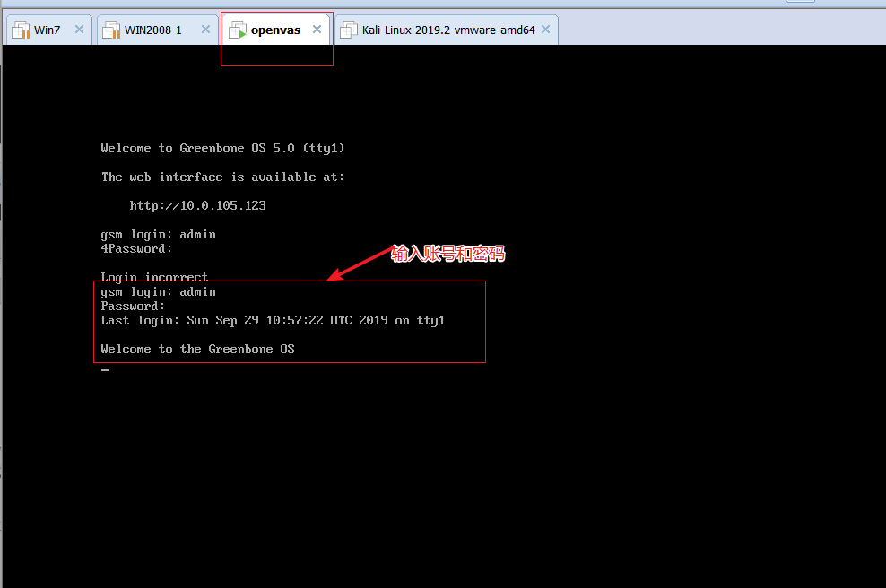Click 'Welcome to the Greenbone OS' line
886x588 pixels.
click(198, 349)
